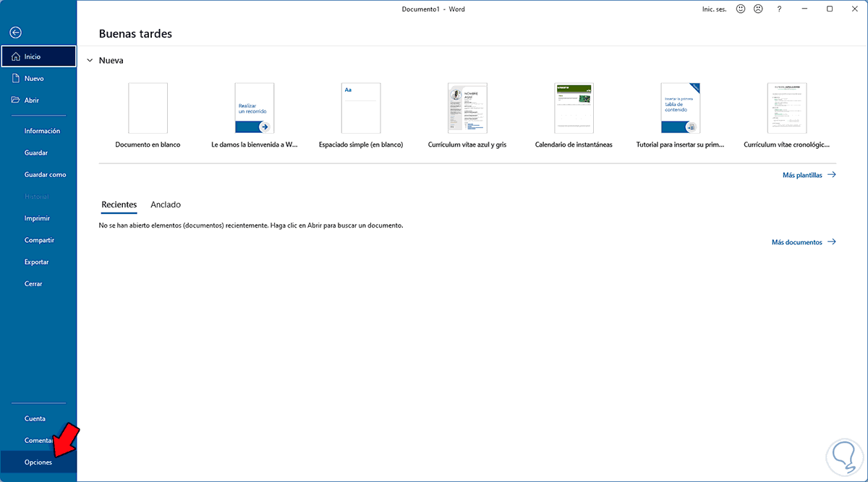Click the Nuevo document icon
868x482 pixels.
[x=16, y=78]
